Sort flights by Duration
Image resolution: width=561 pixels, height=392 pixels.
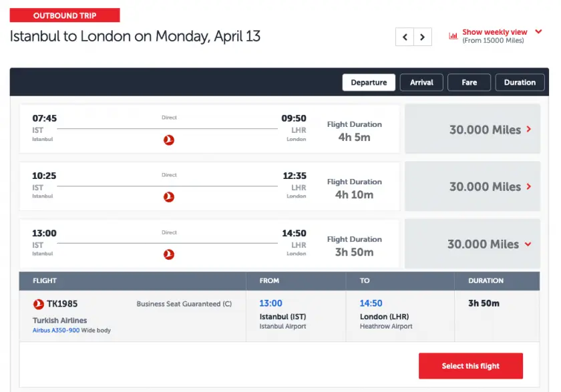[520, 82]
